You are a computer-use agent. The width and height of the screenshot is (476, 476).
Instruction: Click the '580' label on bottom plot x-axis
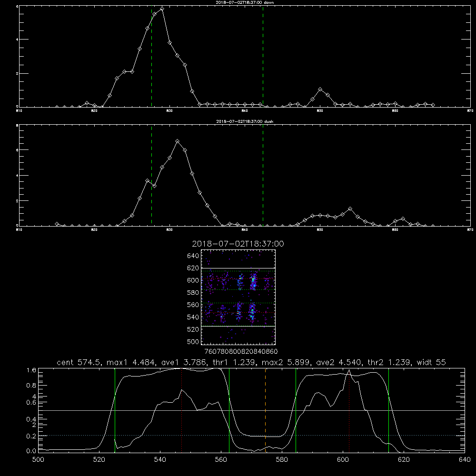point(282,460)
